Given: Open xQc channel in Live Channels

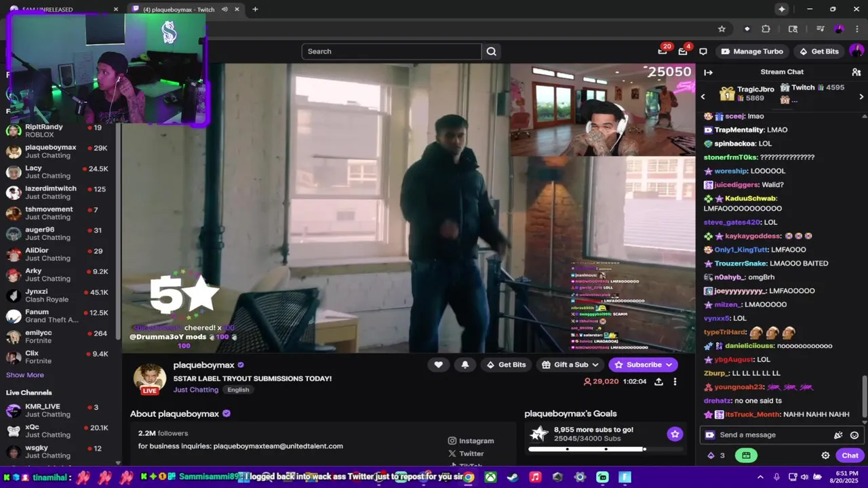Looking at the screenshot, I should pyautogui.click(x=60, y=431).
